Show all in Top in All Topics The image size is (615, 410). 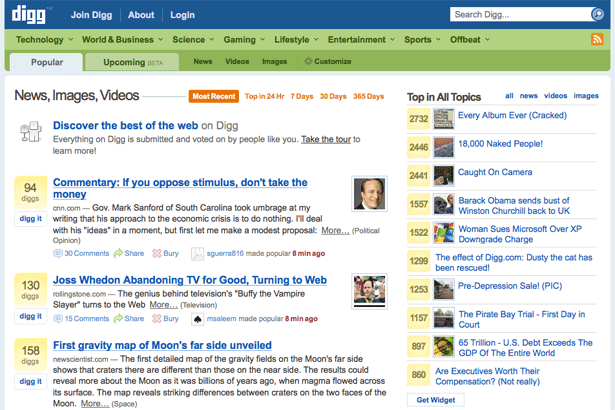(x=509, y=95)
